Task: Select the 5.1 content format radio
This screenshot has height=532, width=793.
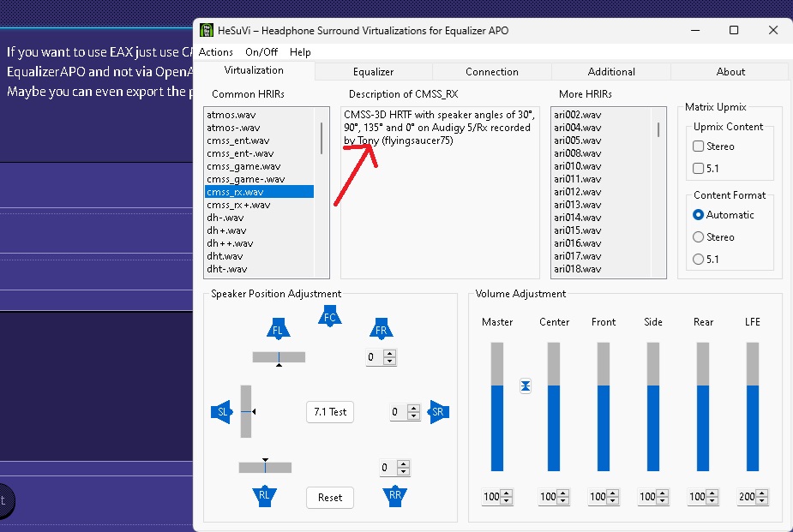Action: 699,260
